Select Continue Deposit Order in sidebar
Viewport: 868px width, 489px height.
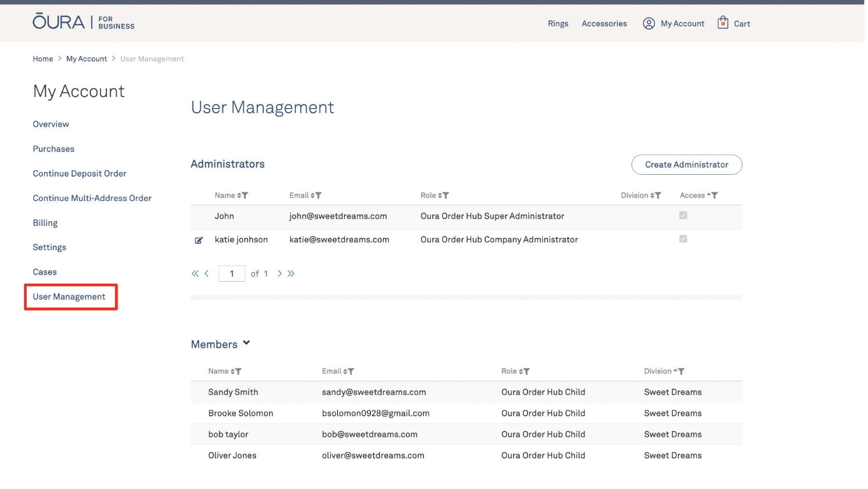tap(80, 174)
